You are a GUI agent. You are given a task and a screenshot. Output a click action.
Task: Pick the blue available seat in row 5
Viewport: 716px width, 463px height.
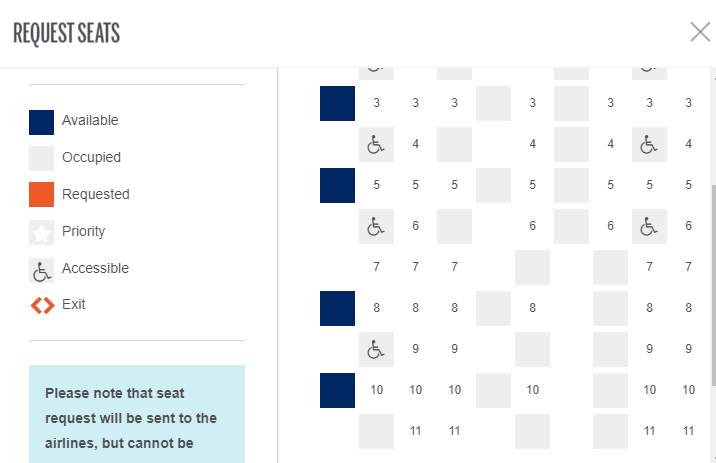(x=337, y=185)
